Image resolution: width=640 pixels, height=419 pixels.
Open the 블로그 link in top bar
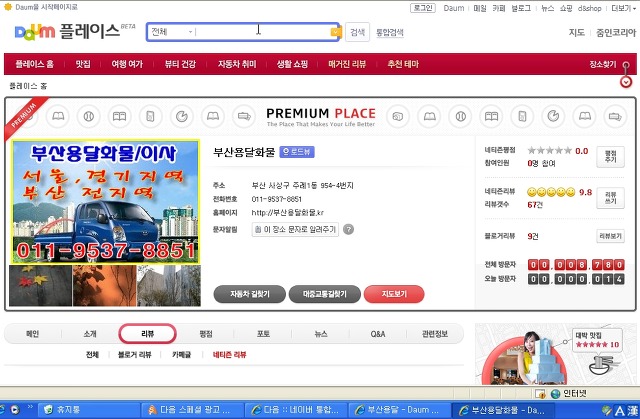tap(521, 8)
